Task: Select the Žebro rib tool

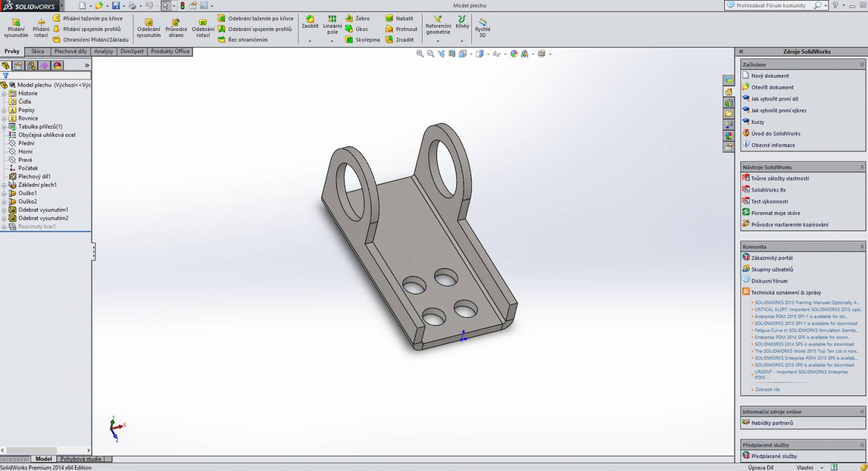Action: (358, 18)
